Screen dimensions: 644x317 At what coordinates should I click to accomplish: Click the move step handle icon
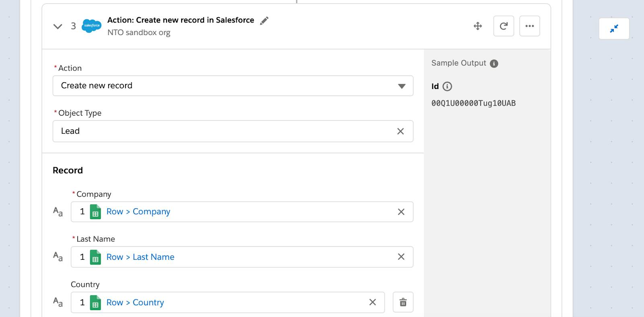(x=478, y=26)
